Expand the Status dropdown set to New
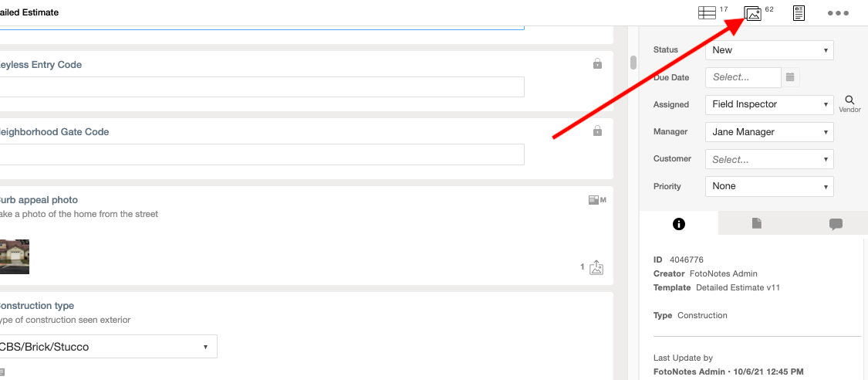The height and width of the screenshot is (380, 868). tap(769, 50)
